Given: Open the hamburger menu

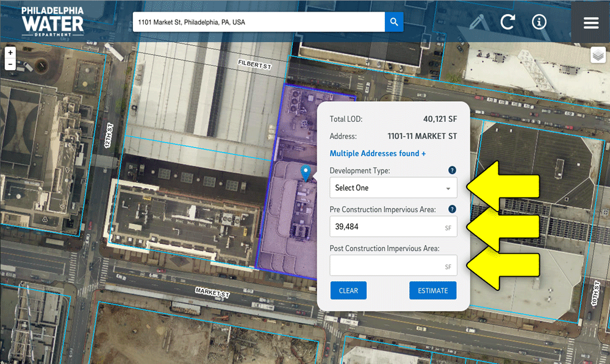Looking at the screenshot, I should point(590,23).
